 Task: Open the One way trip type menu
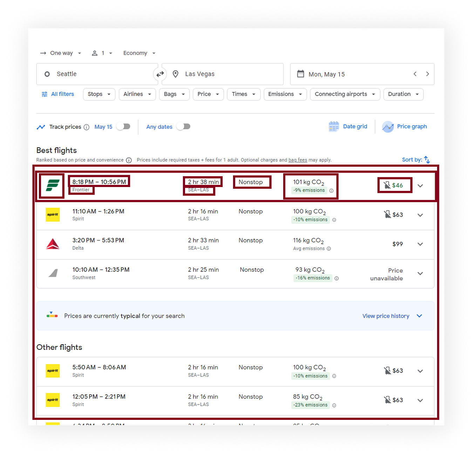pos(60,53)
